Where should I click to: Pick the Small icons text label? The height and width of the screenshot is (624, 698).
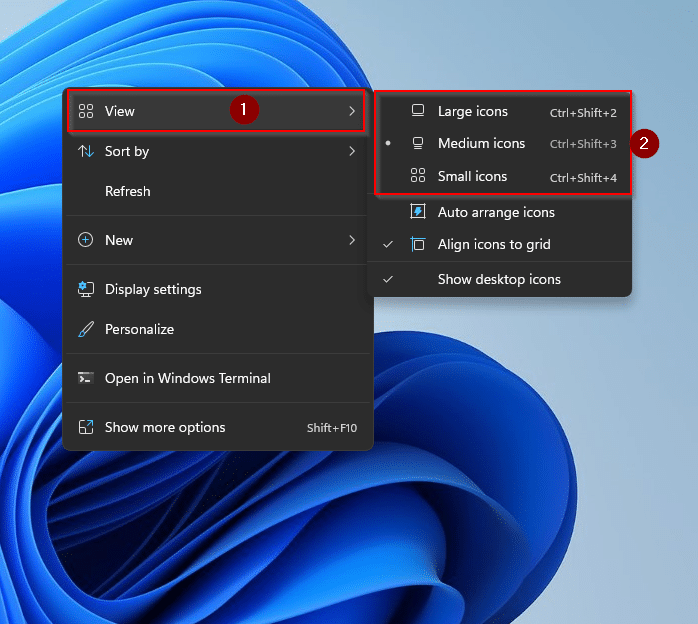tap(472, 176)
